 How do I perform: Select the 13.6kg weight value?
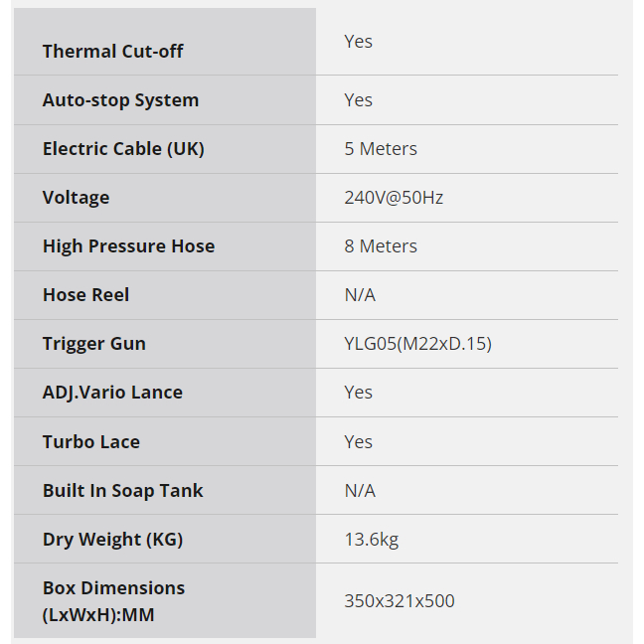tap(371, 539)
